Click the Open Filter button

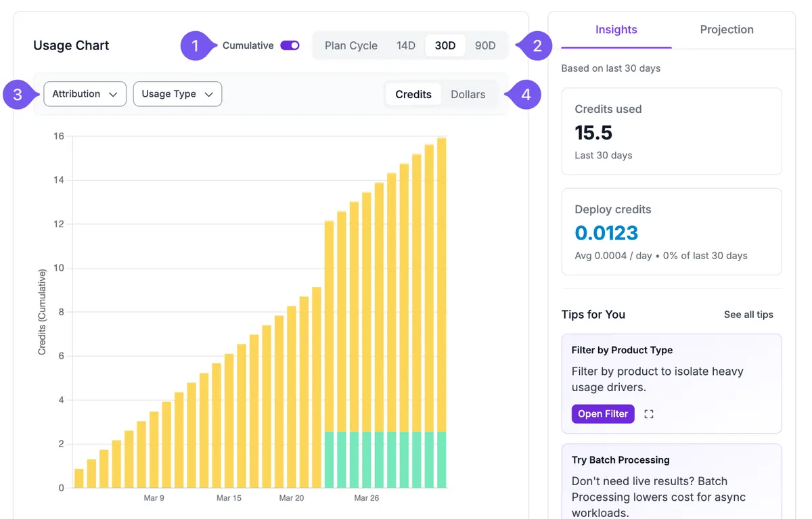coord(603,414)
